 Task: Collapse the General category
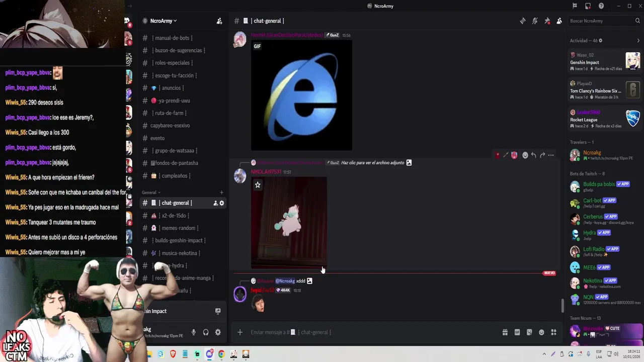[x=151, y=193]
